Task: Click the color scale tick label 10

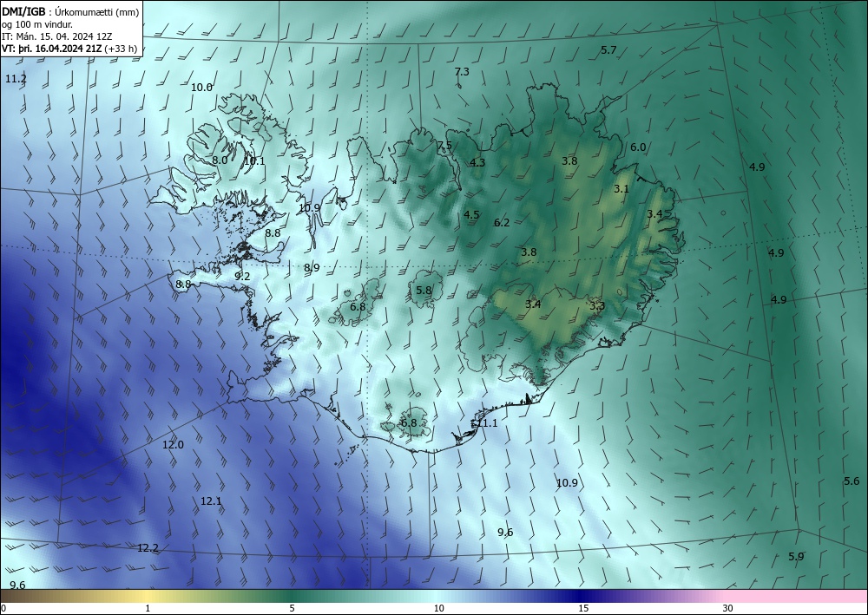Action: coord(438,609)
